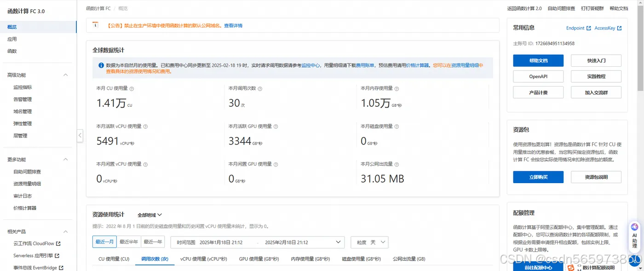The image size is (644, 271).
Task: Select the 最近一年 time range option
Action: [x=153, y=242]
